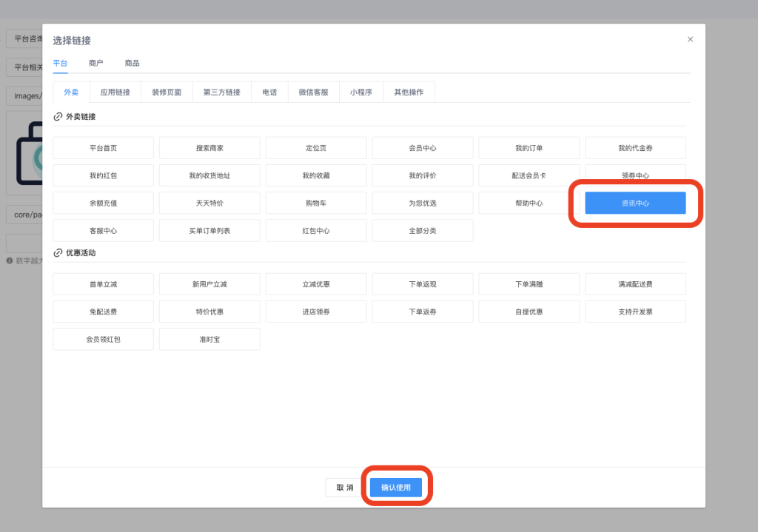This screenshot has width=758, height=532.
Task: Pick the 准时宝 promotion option
Action: point(209,339)
